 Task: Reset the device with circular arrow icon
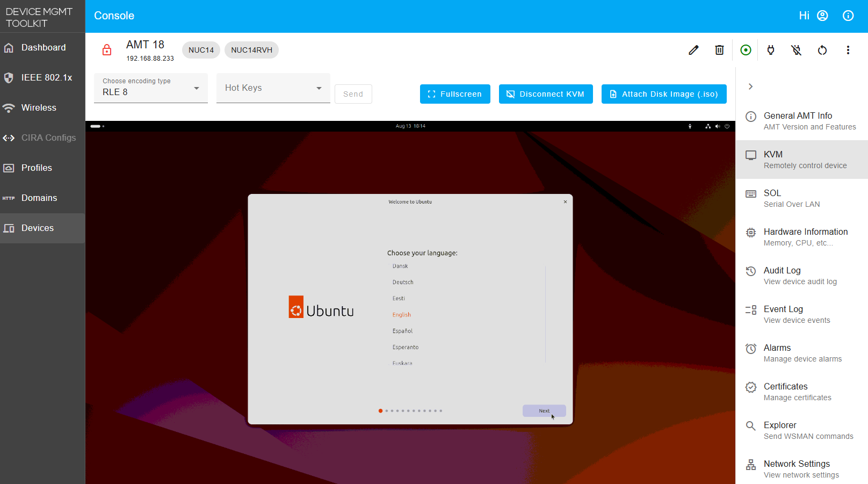tap(822, 50)
